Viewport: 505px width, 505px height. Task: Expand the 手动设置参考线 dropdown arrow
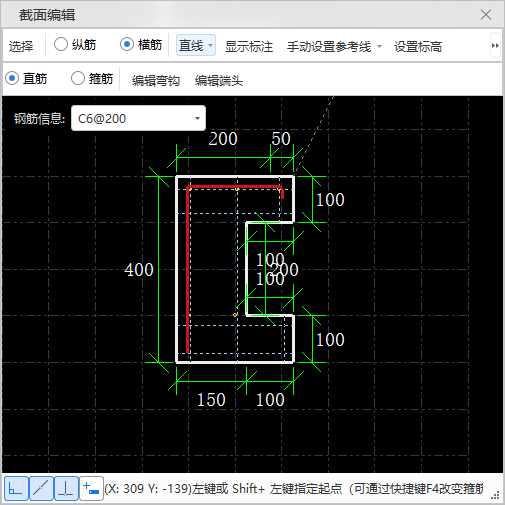tap(379, 46)
